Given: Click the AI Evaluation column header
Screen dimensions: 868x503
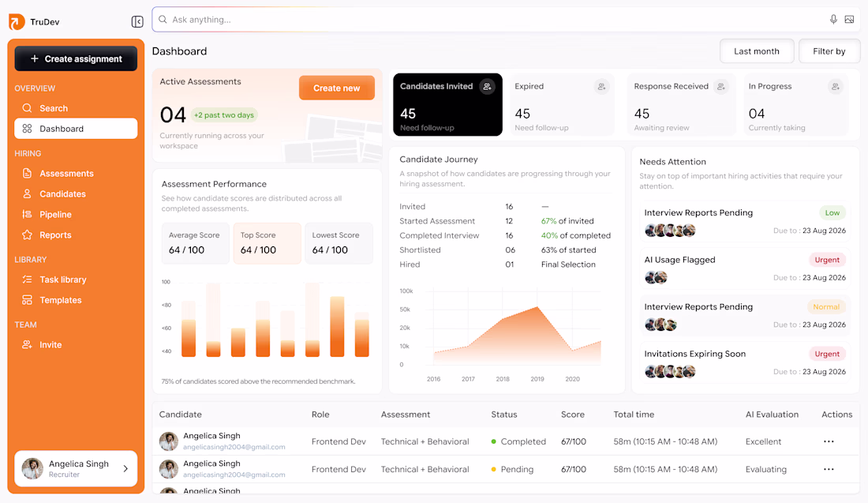Looking at the screenshot, I should point(772,415).
